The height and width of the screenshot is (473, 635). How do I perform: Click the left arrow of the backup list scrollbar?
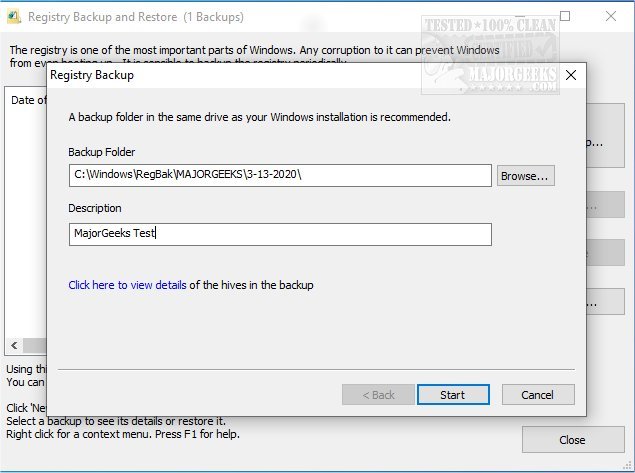(x=14, y=346)
